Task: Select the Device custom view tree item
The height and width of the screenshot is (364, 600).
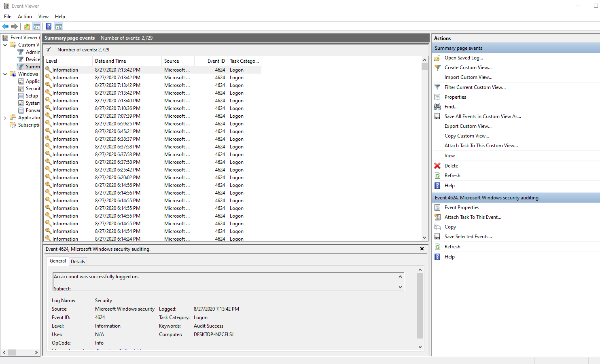Action: click(x=28, y=59)
